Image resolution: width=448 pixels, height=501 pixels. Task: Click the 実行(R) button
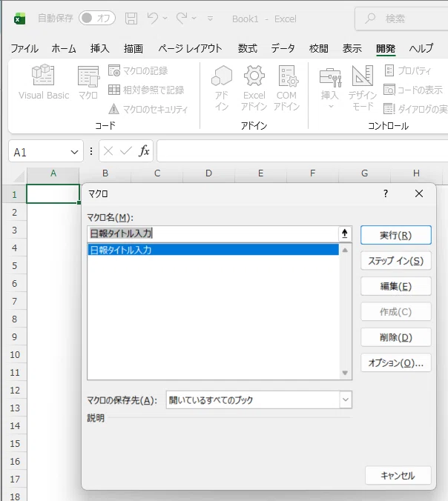pos(396,236)
